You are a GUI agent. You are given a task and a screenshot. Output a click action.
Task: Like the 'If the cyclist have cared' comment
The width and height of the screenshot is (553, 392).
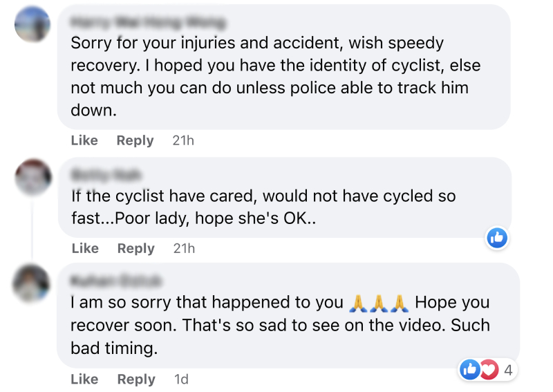click(x=84, y=248)
